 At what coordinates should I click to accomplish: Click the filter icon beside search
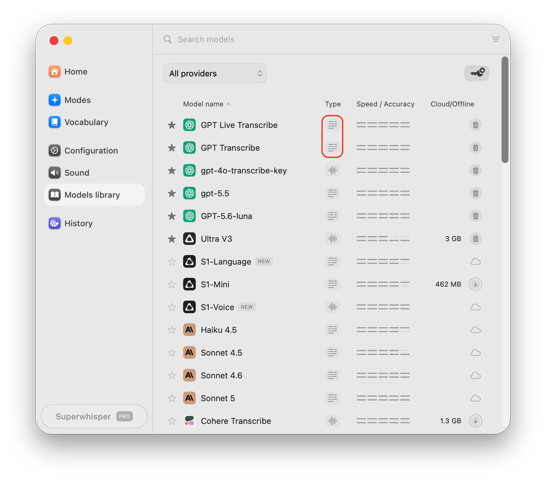[496, 39]
